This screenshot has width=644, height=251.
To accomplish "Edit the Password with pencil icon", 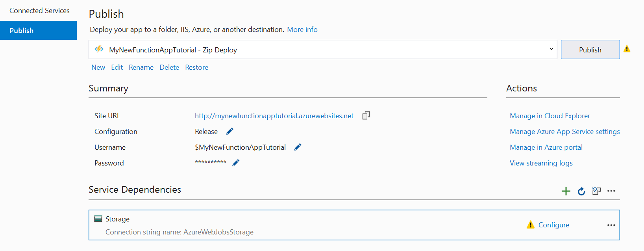I will (236, 163).
